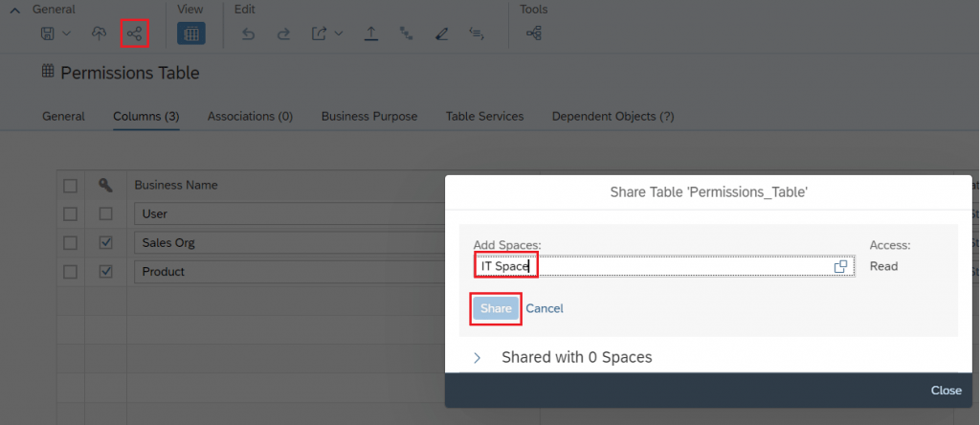Click the Cancel link in dialog
Screen dimensions: 980x425
pos(545,308)
